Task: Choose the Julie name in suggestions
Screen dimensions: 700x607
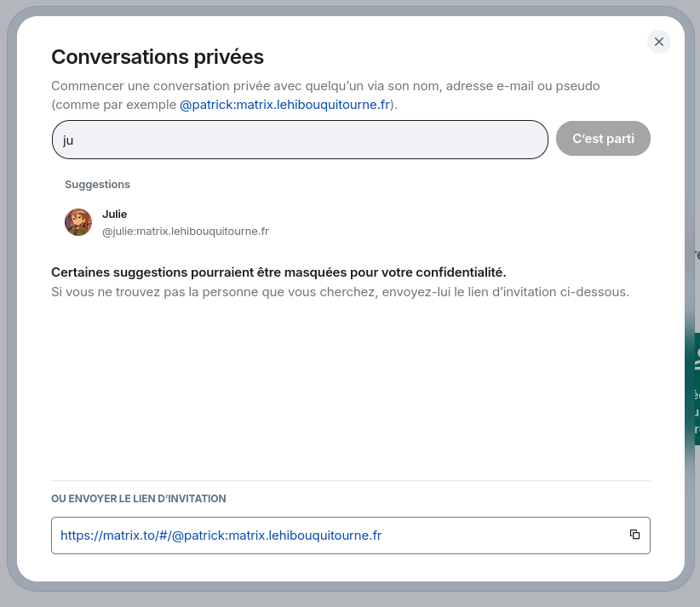Action: pos(115,215)
